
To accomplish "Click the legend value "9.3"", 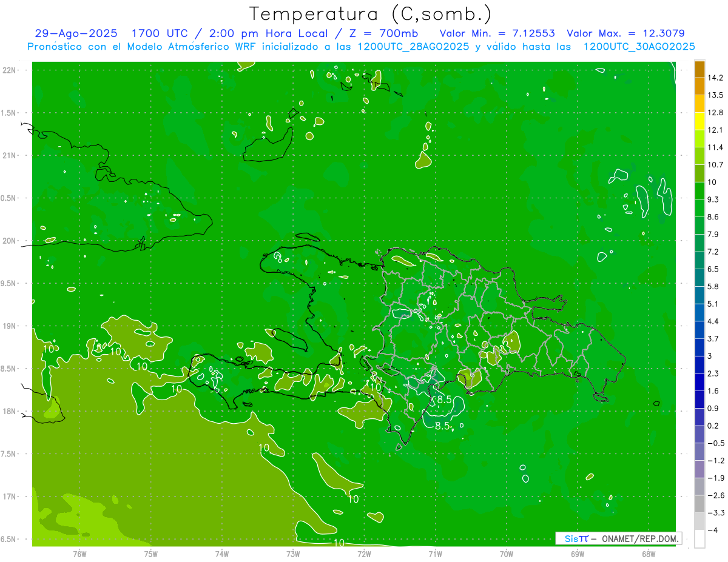I will pos(713,199).
